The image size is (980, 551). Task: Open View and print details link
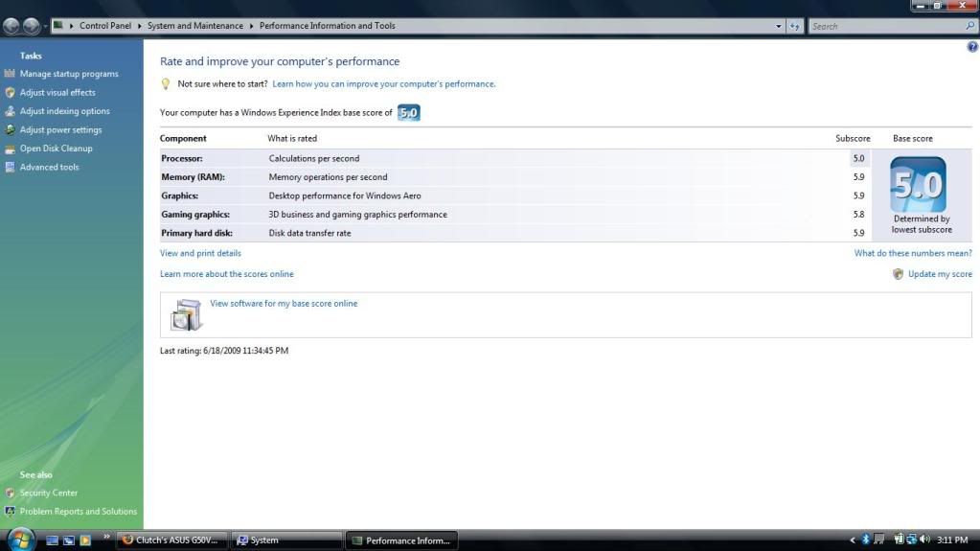(x=200, y=253)
